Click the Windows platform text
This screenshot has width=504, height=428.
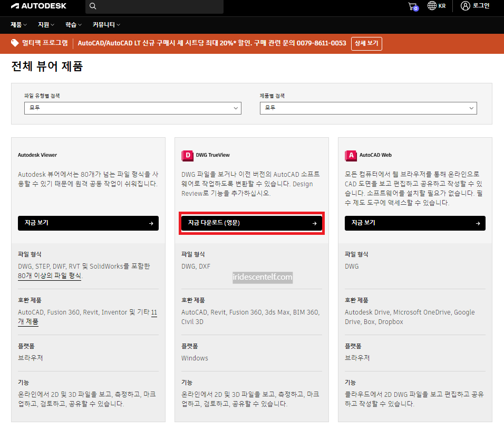coord(195,358)
